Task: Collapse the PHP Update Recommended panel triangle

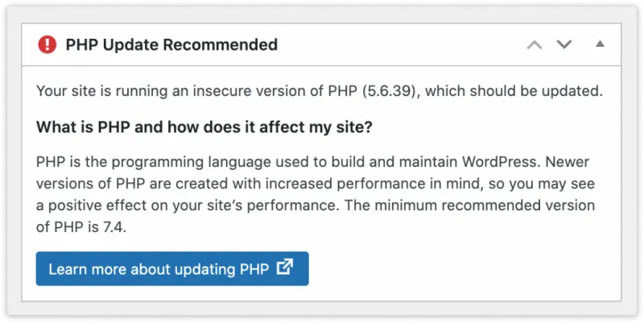Action: pyautogui.click(x=600, y=44)
